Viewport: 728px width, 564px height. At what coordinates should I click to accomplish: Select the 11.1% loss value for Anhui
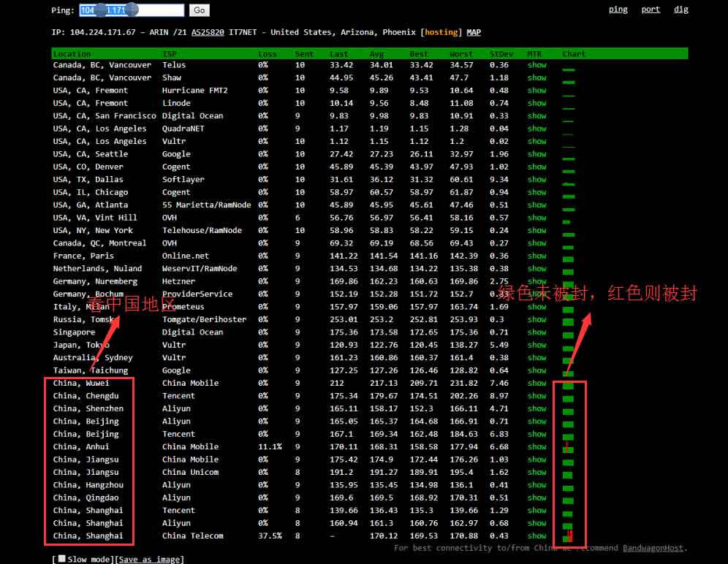click(270, 446)
